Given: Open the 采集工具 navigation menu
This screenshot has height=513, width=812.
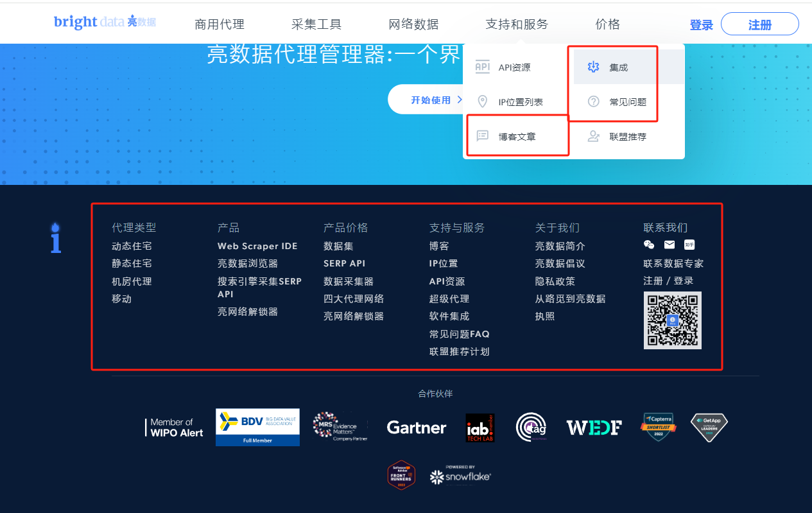Looking at the screenshot, I should tap(316, 24).
